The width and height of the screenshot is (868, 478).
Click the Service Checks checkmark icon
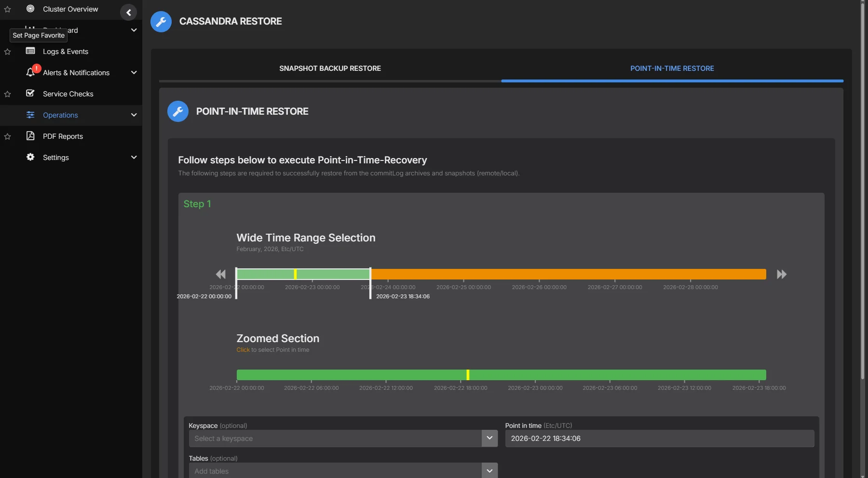tap(30, 93)
